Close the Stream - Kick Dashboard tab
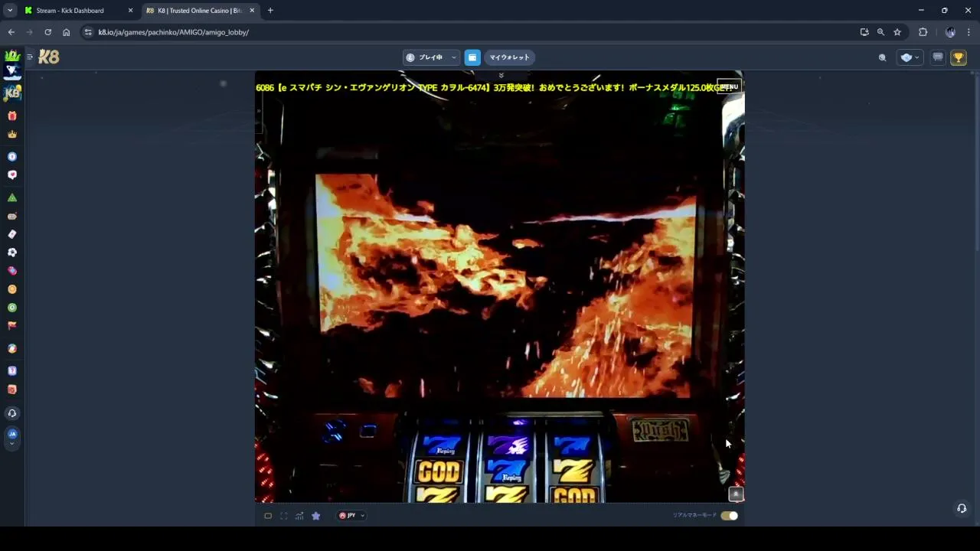The image size is (980, 551). (x=130, y=11)
